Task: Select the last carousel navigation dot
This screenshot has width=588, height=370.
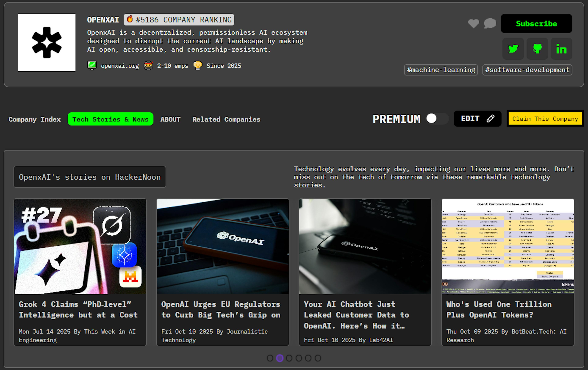Action: point(318,358)
